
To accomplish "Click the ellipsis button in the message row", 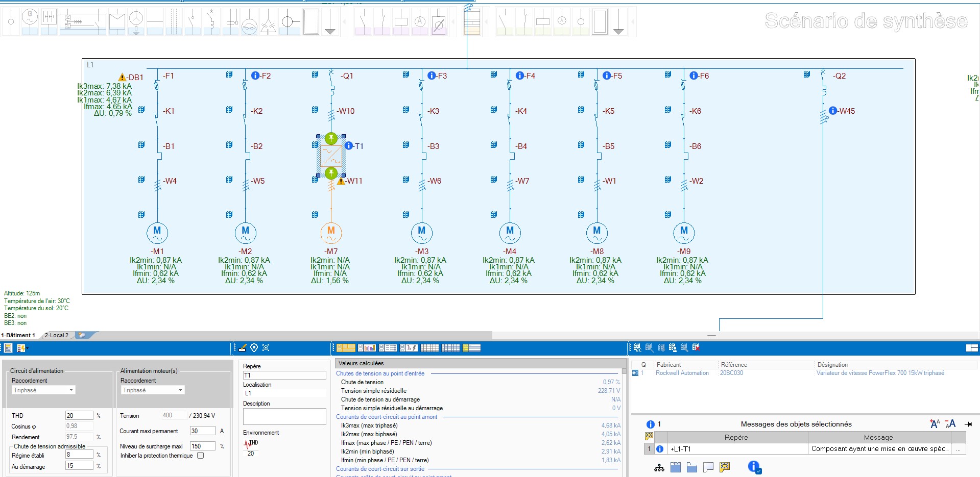I will pos(959,449).
